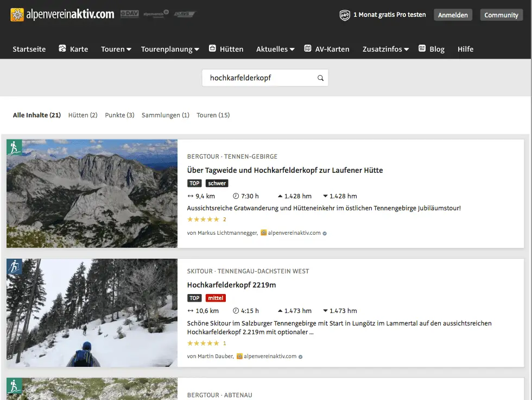Click author name Markus Lichtmannegger
This screenshot has width=532, height=400.
tap(227, 233)
